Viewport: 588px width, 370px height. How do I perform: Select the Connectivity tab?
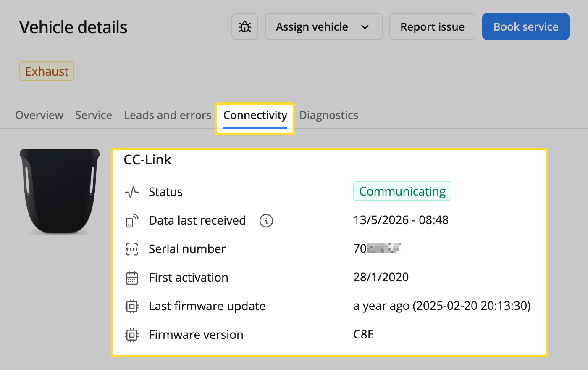(255, 116)
